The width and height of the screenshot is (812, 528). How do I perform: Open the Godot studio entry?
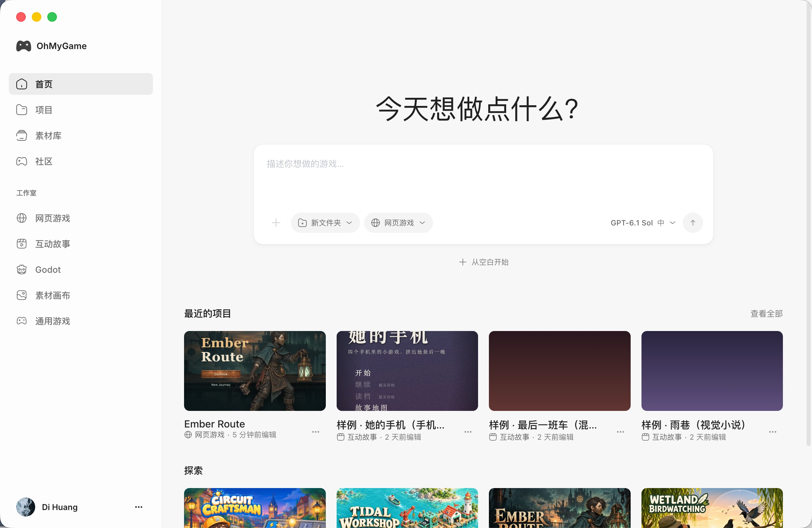(x=81, y=270)
